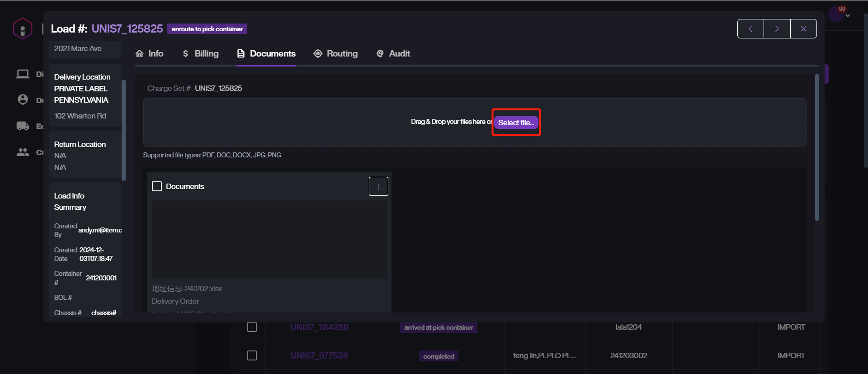Open the Audit tab
The height and width of the screenshot is (374, 868).
[393, 53]
